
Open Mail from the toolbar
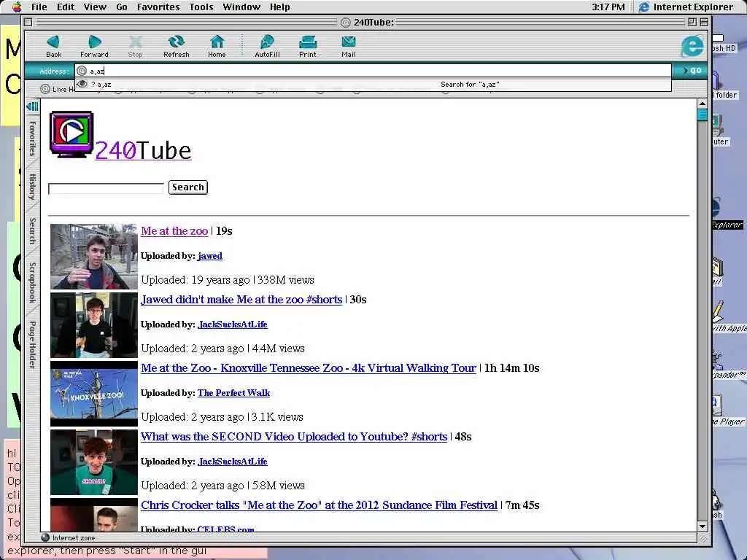[x=348, y=46]
